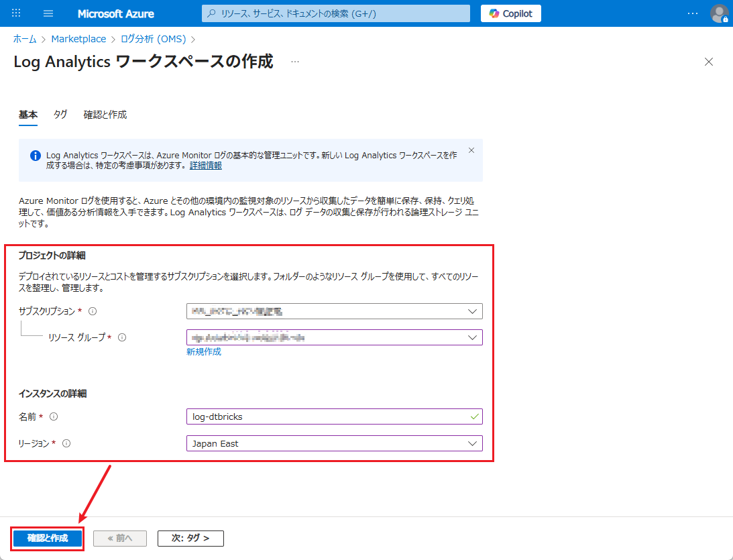The height and width of the screenshot is (560, 733).
Task: Switch to the 確認と作成 tab
Action: pyautogui.click(x=105, y=115)
